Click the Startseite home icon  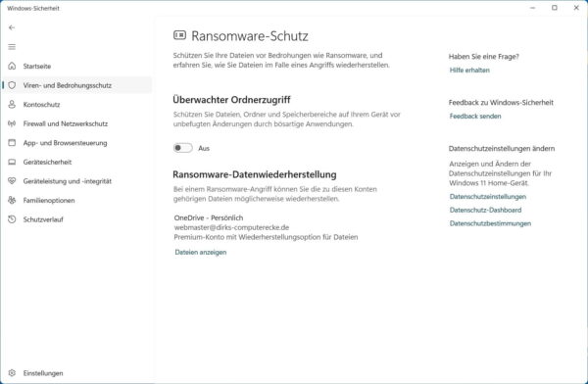click(x=12, y=66)
